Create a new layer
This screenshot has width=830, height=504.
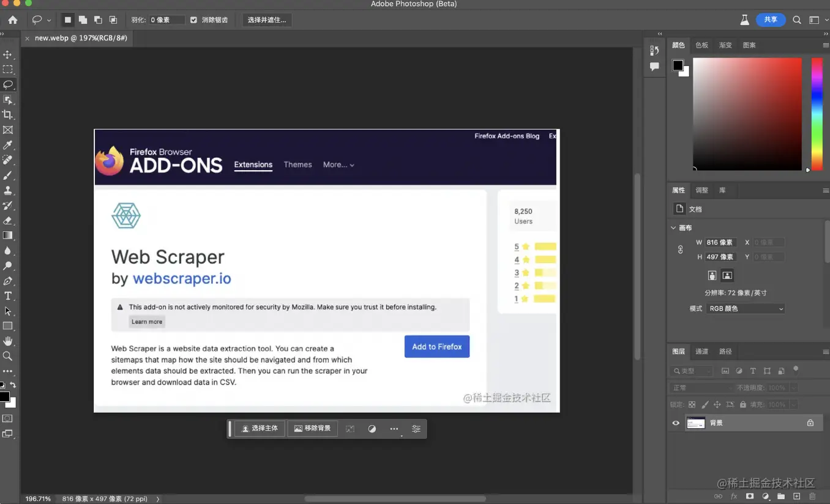coord(797,496)
